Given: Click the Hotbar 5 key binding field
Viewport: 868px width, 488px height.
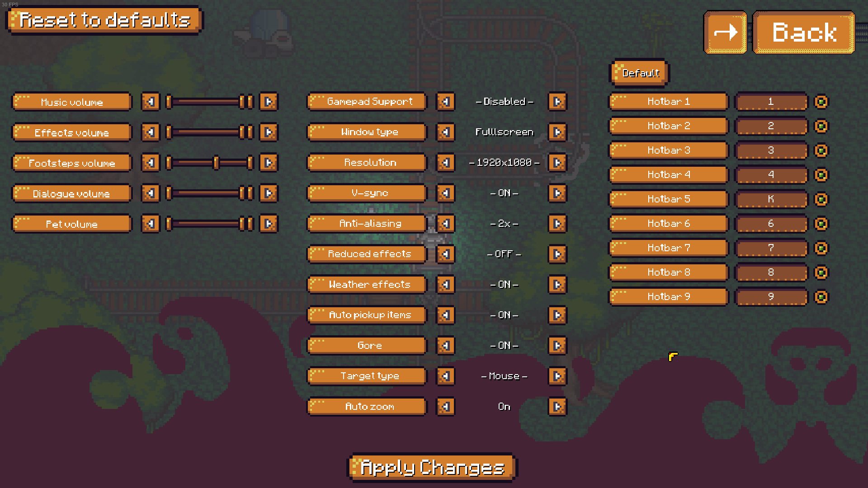Looking at the screenshot, I should tap(771, 199).
